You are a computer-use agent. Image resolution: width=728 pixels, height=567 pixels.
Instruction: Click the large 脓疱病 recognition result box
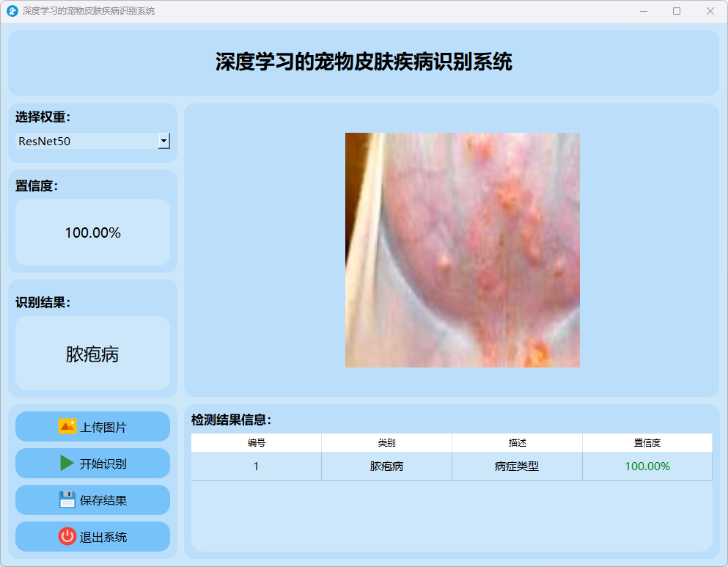click(93, 354)
